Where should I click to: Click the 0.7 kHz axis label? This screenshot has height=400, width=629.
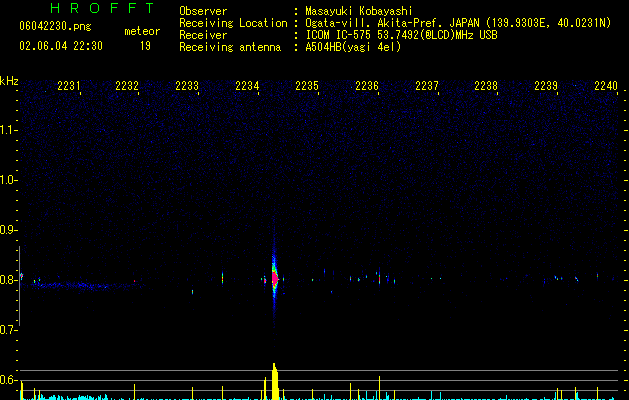pos(8,330)
